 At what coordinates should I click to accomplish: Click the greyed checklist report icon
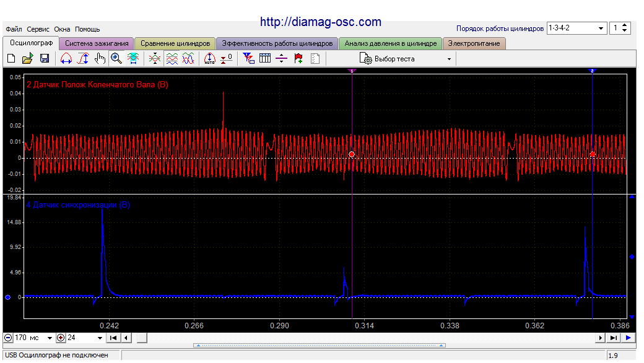pyautogui.click(x=315, y=59)
